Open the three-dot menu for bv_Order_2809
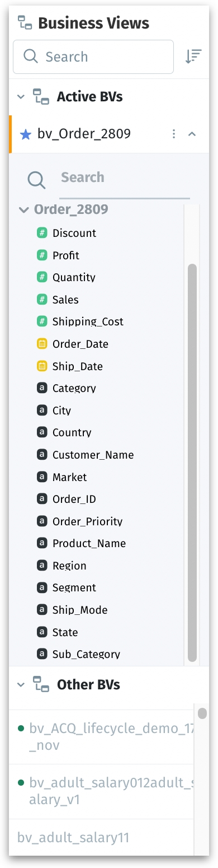The height and width of the screenshot is (868, 218). coord(174,134)
